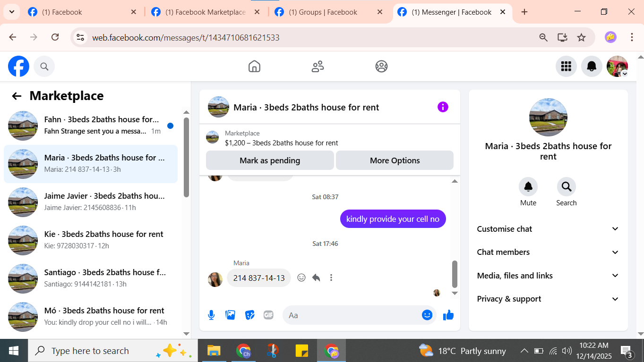The height and width of the screenshot is (362, 644).
Task: Expand the Chat members section
Action: (548, 252)
